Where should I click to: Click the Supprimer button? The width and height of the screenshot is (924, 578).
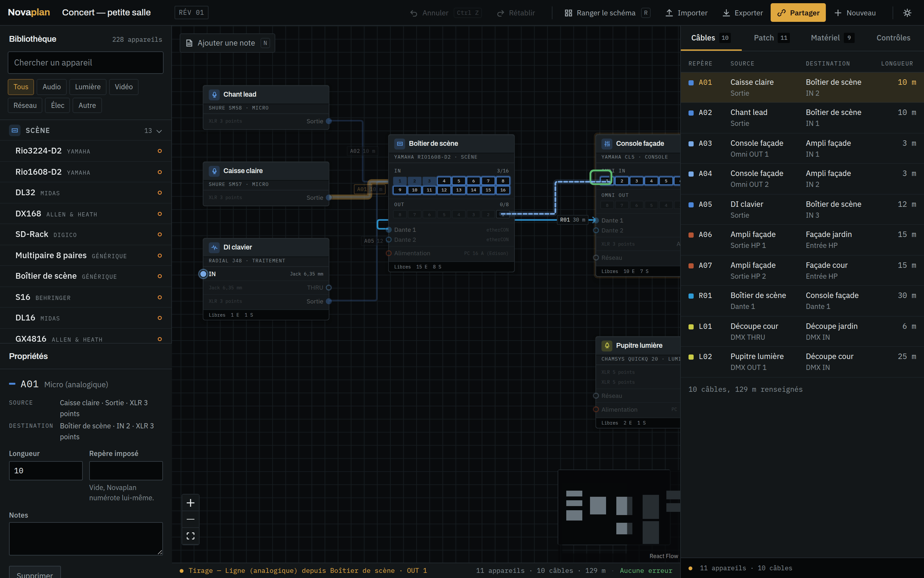coord(35,572)
